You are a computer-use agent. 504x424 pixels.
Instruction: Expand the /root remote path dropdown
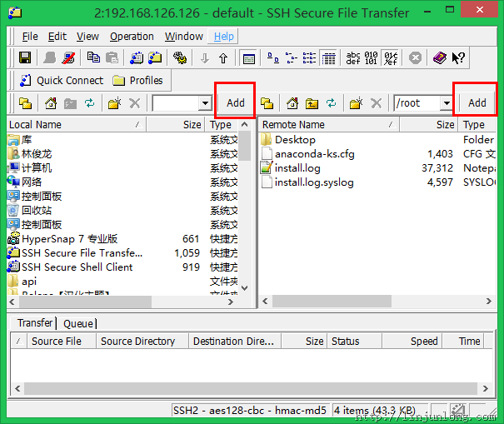pos(447,103)
